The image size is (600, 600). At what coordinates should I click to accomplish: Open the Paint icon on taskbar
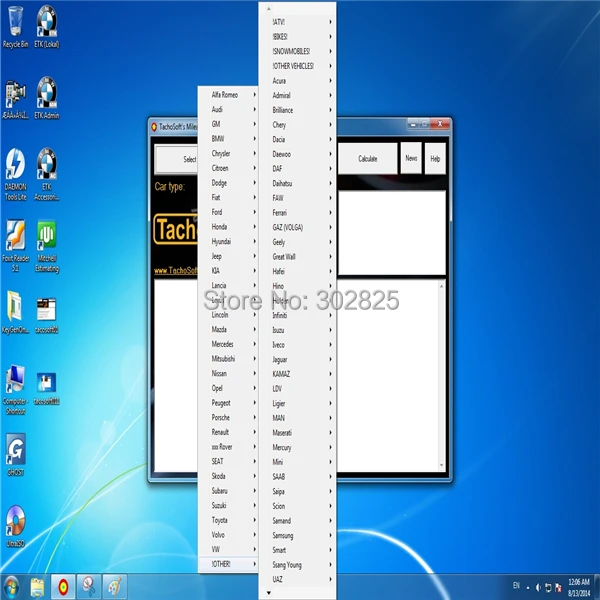pyautogui.click(x=114, y=587)
